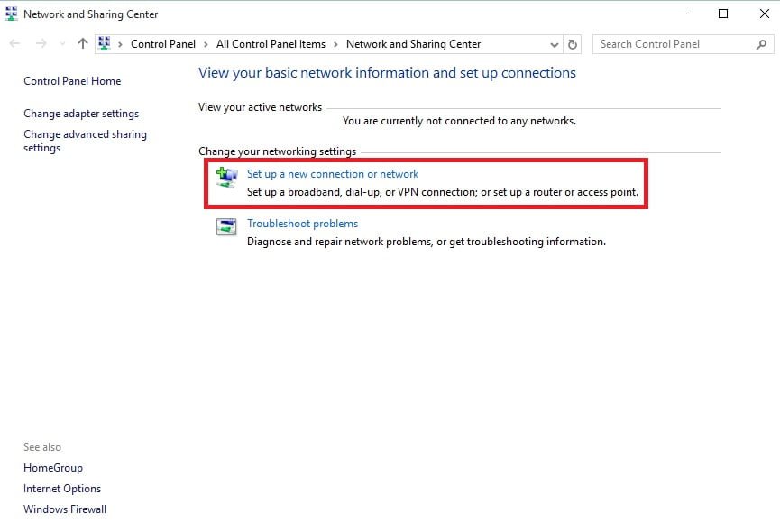Refresh the Network and Sharing Center page
The width and height of the screenshot is (780, 532).
(x=573, y=44)
